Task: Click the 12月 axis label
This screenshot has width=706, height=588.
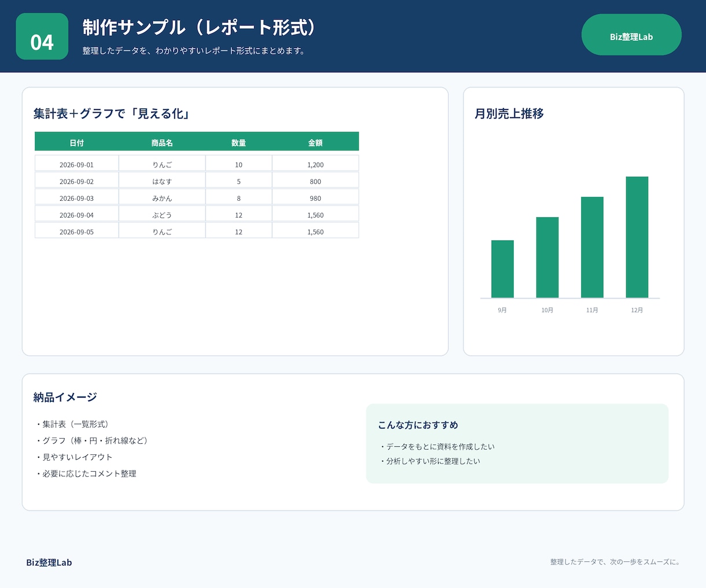Action: [637, 310]
